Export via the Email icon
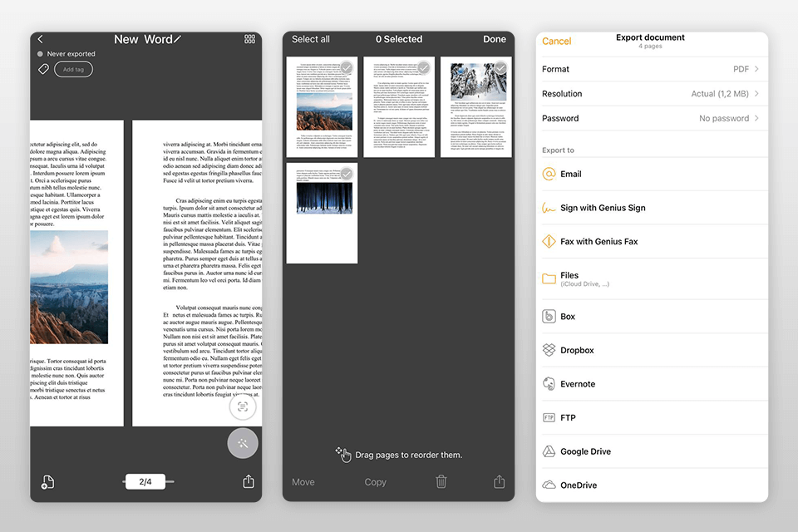This screenshot has width=798, height=532. (549, 174)
